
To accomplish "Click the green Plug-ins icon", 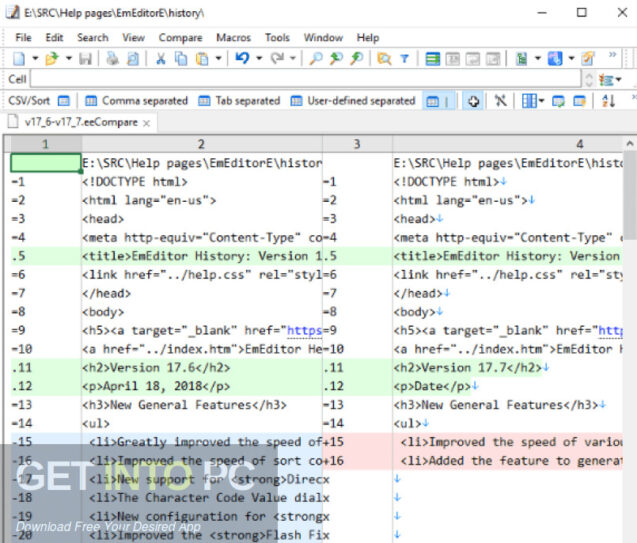I will 522,59.
